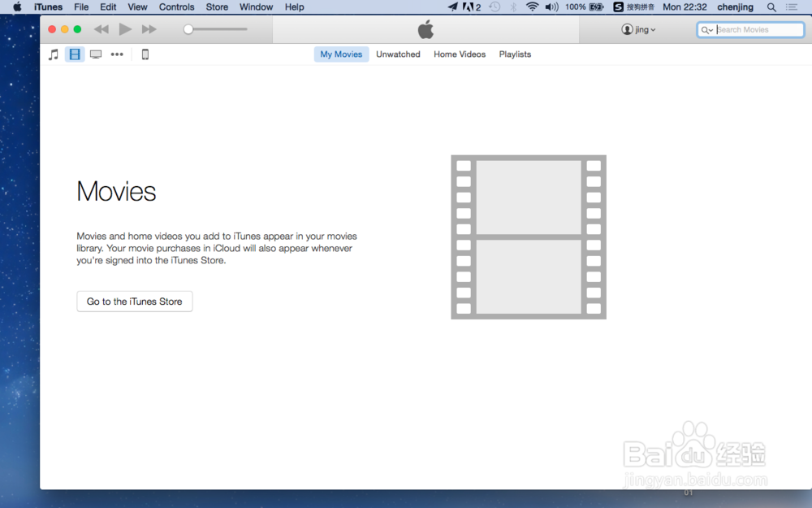Screen dimensions: 812x508
Task: Click the Mon 22:32 clock
Action: [x=685, y=7]
